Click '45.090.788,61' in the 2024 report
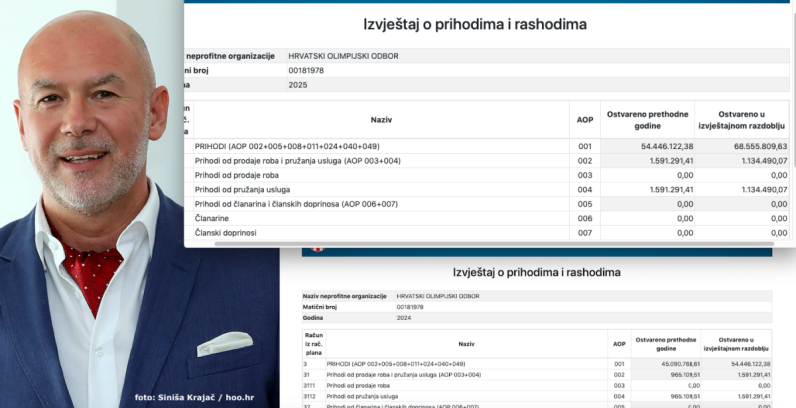Screen dimensions: 796x408 [x=680, y=364]
